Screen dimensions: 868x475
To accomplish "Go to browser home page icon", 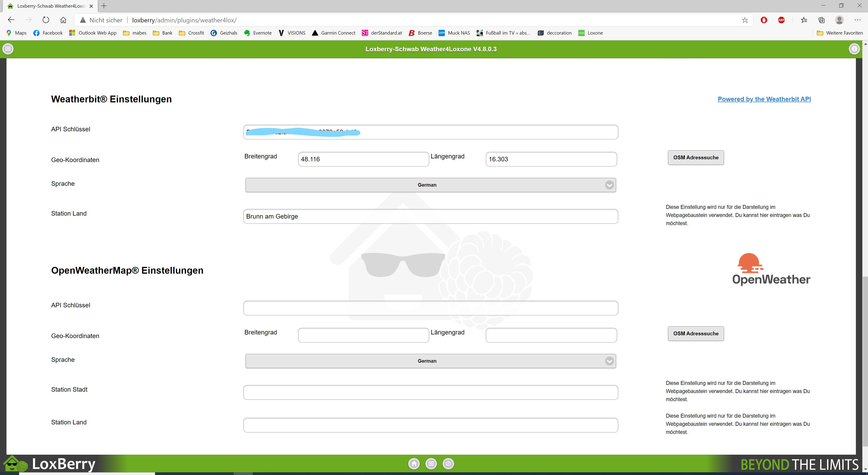I will click(63, 20).
